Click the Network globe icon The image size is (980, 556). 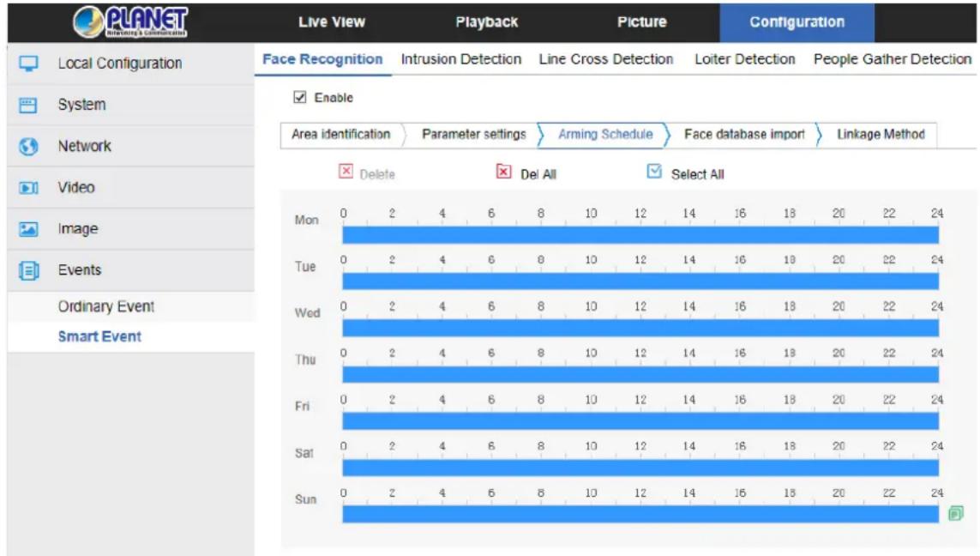[28, 147]
